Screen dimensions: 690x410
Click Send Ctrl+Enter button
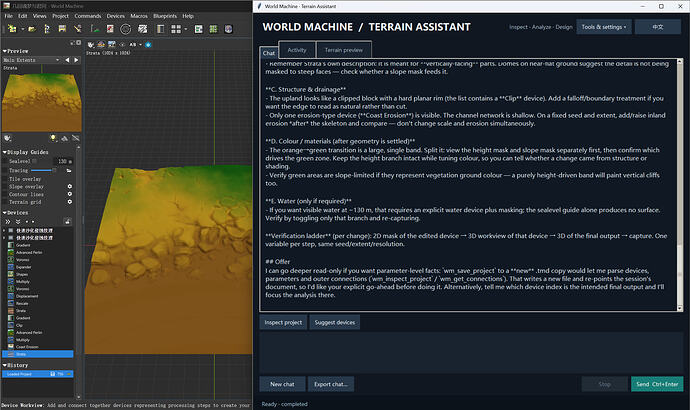pos(657,384)
